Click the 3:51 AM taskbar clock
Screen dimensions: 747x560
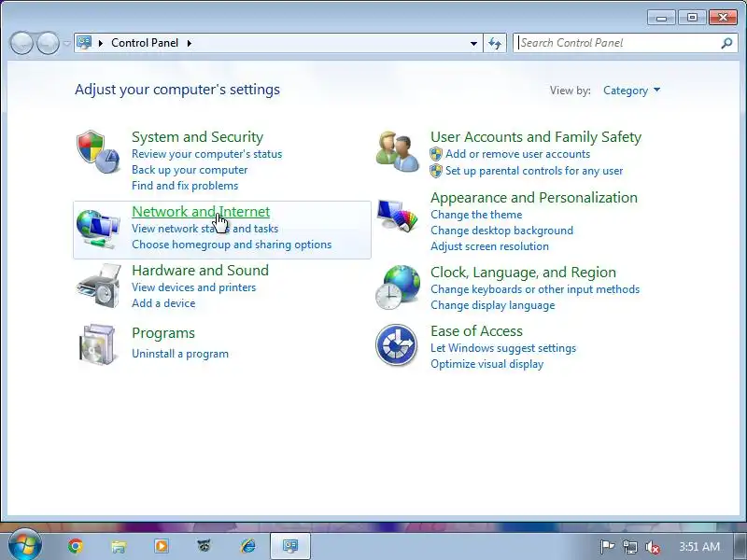click(698, 547)
